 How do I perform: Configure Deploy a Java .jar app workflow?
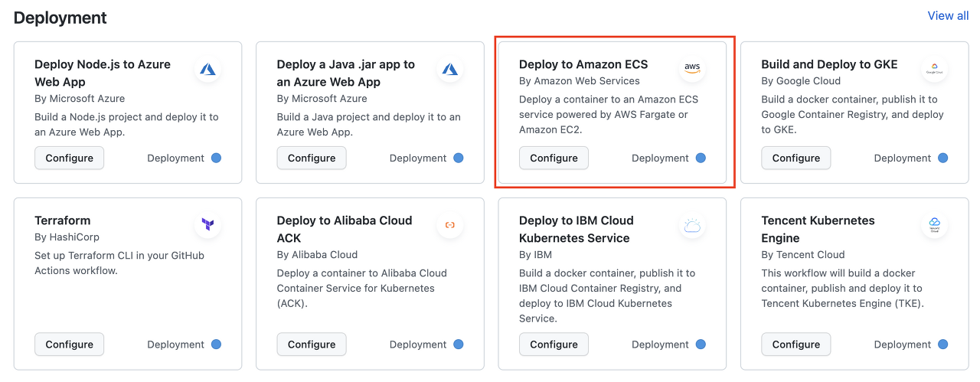click(x=312, y=158)
